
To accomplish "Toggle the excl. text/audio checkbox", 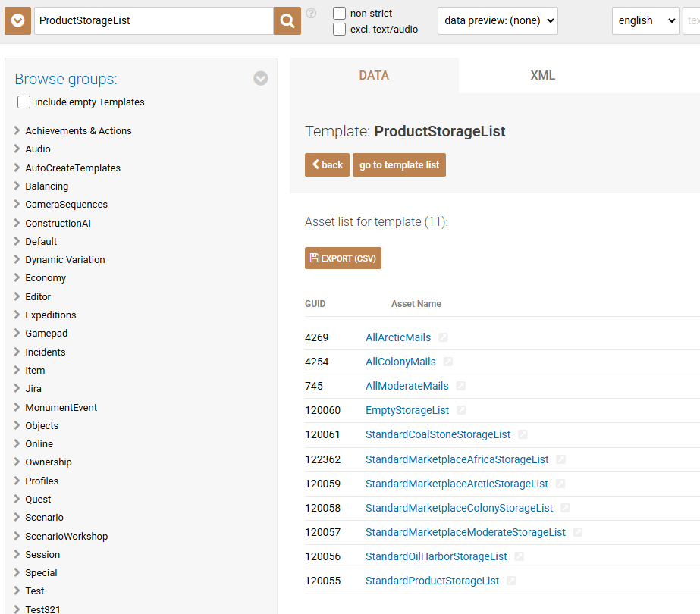I will click(x=340, y=29).
